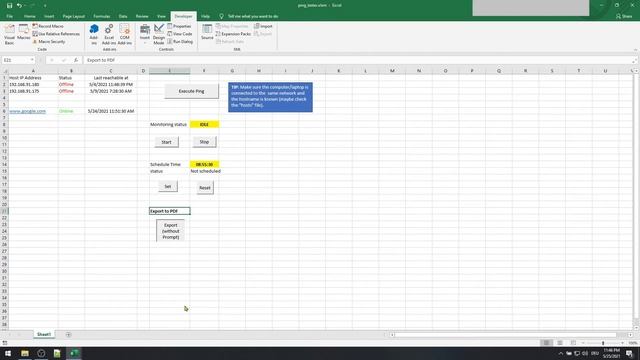Click Export (without Prompt) button
The height and width of the screenshot is (360, 640).
tap(171, 231)
